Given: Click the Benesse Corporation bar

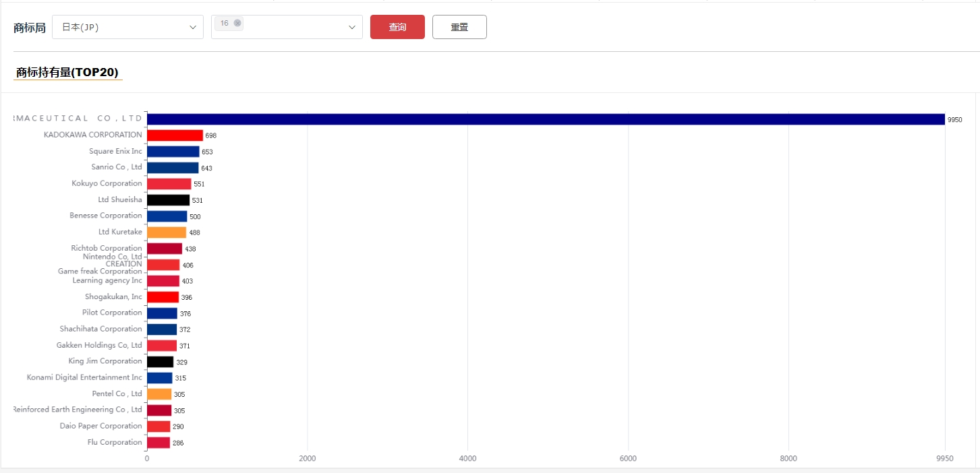Looking at the screenshot, I should pos(167,216).
